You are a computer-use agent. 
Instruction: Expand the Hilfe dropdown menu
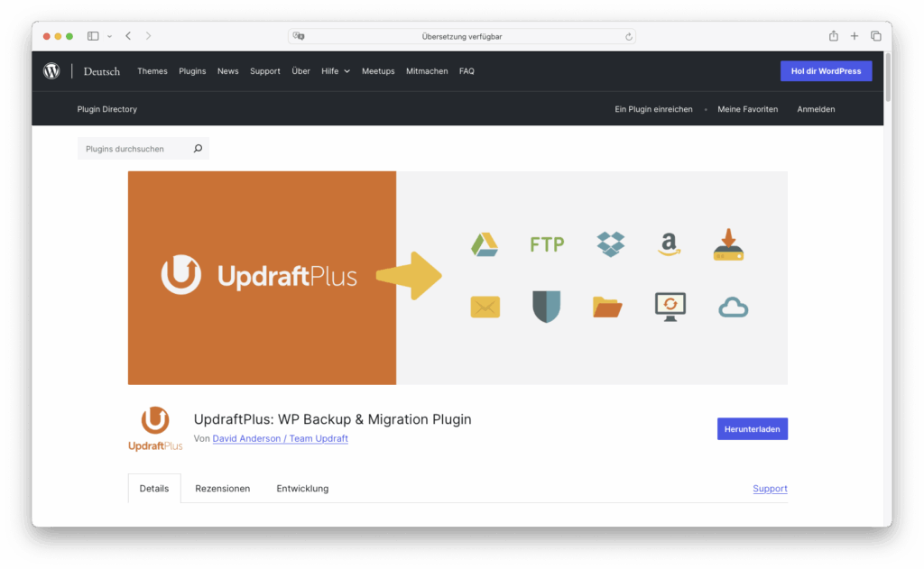(336, 70)
